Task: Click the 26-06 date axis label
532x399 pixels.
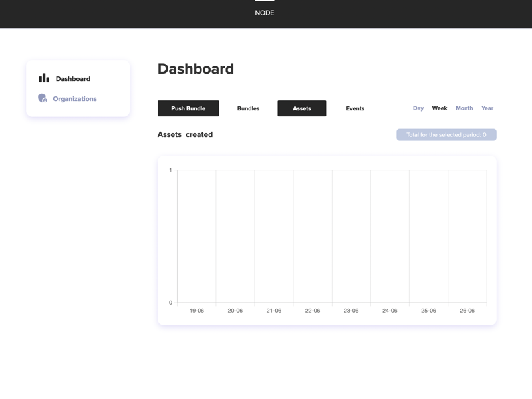Action: [x=467, y=311]
